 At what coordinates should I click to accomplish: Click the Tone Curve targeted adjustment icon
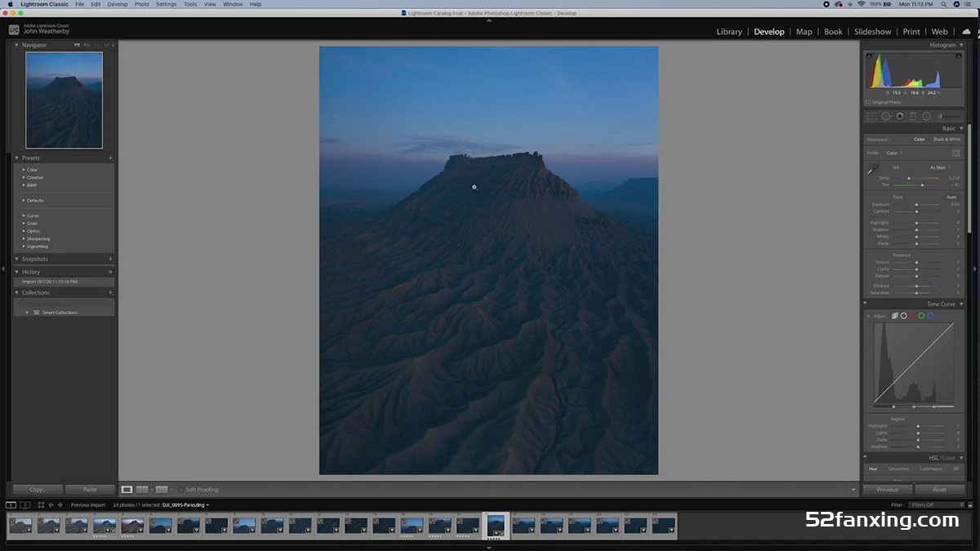[868, 315]
